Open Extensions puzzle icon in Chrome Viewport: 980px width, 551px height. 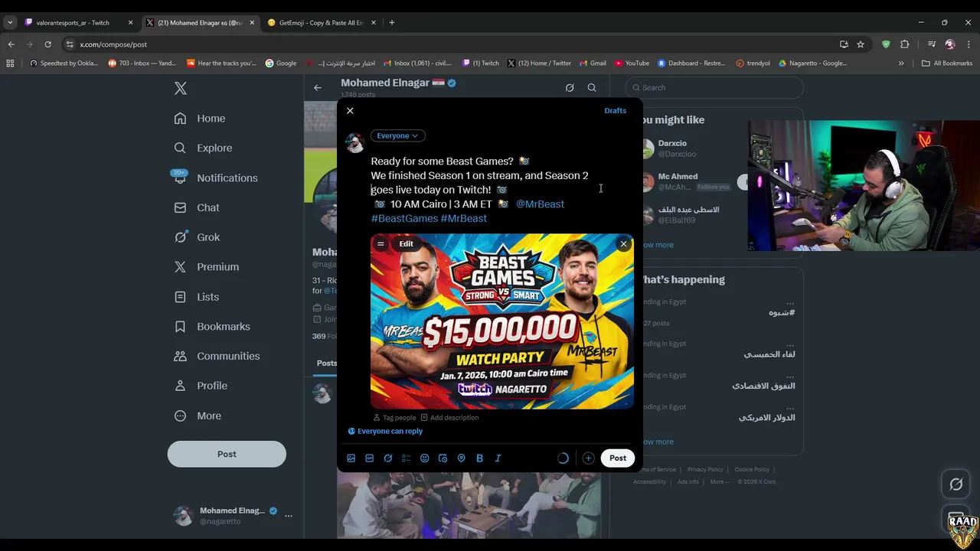904,44
